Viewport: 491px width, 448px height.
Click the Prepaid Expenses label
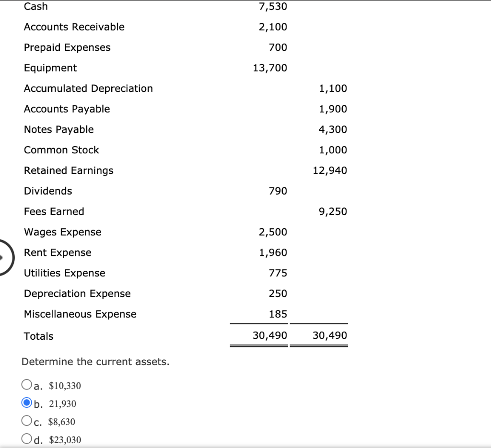(x=67, y=47)
